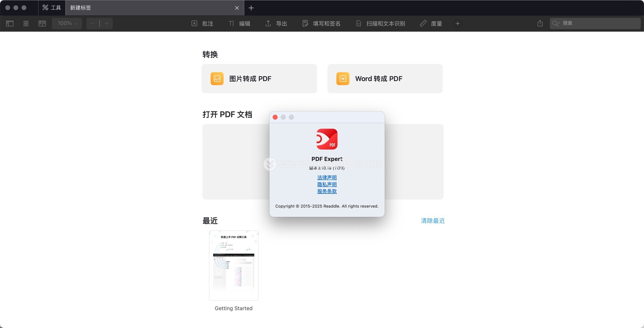Image resolution: width=644 pixels, height=328 pixels.
Task: Click the Word convert orange icon
Action: point(343,79)
